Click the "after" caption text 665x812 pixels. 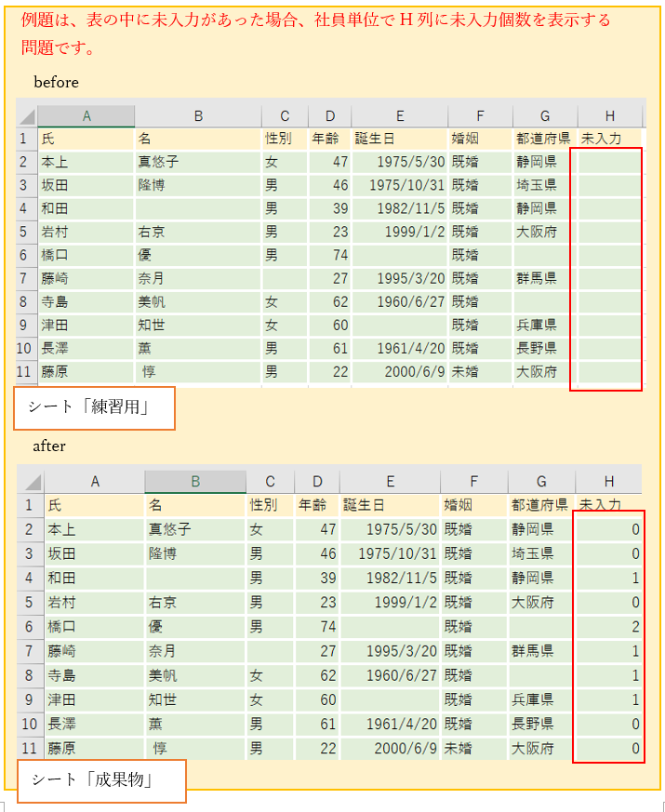coord(49,446)
